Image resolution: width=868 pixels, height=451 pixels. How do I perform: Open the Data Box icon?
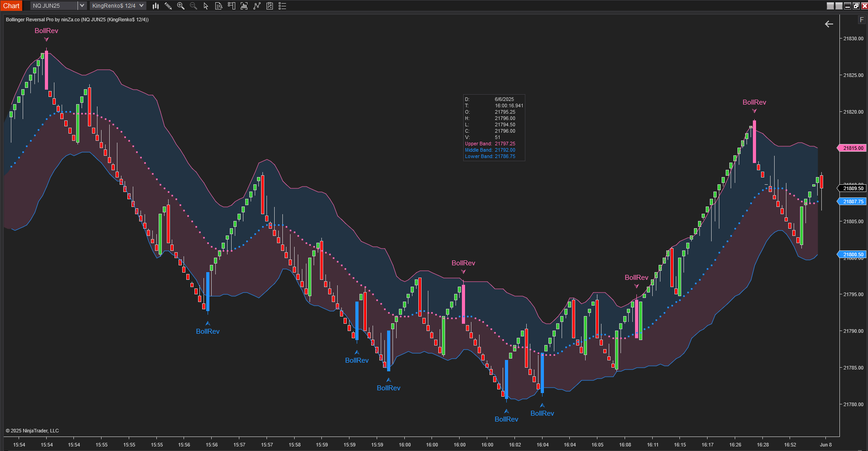point(218,6)
